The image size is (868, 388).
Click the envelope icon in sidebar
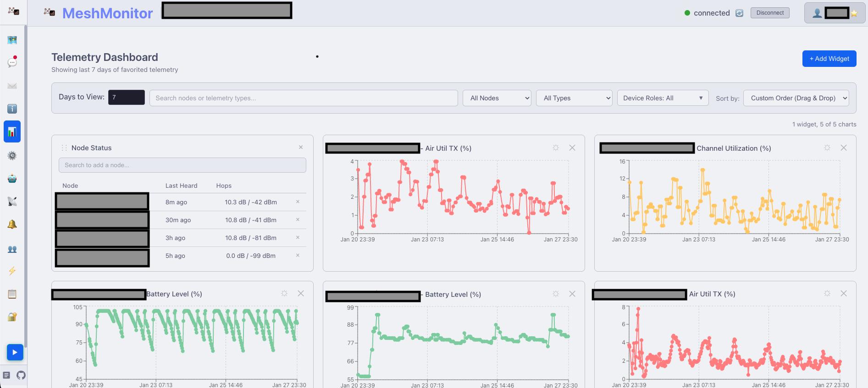12,86
